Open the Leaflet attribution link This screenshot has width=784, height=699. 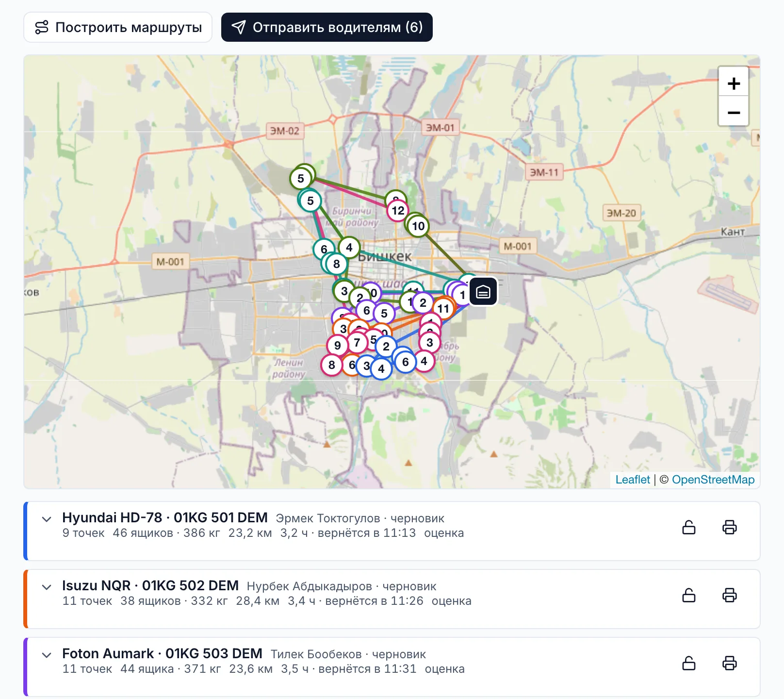point(633,480)
